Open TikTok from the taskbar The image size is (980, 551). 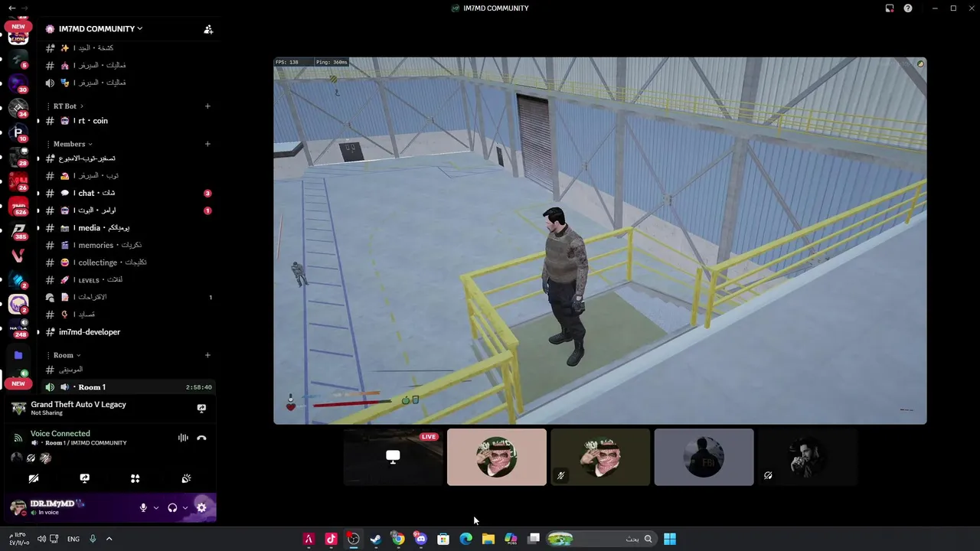(331, 539)
